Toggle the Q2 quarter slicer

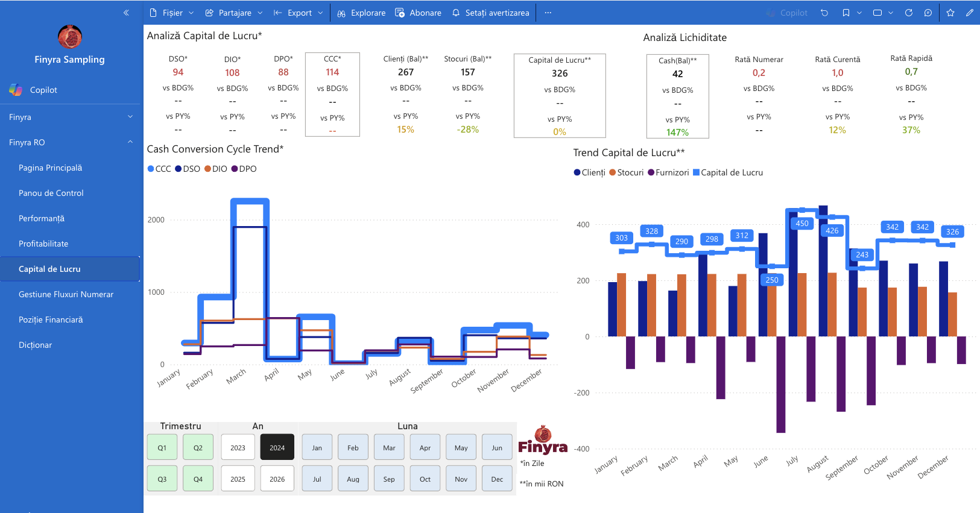[198, 447]
